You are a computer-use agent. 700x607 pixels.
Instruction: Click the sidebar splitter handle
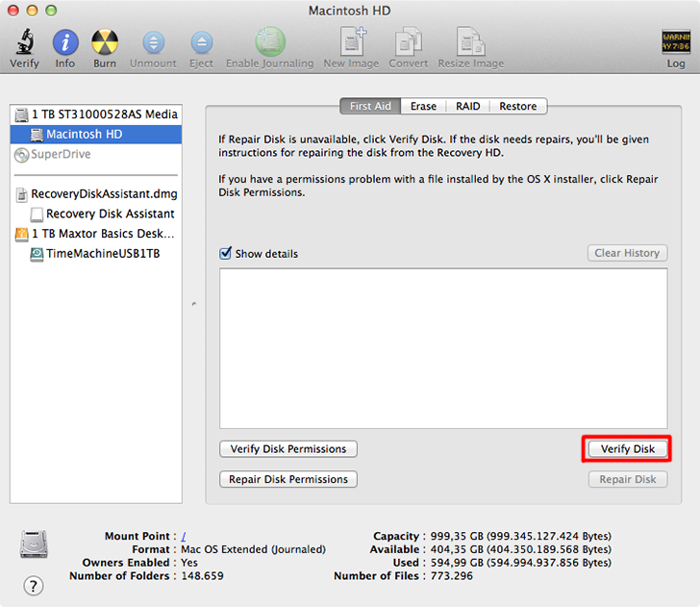pyautogui.click(x=194, y=304)
